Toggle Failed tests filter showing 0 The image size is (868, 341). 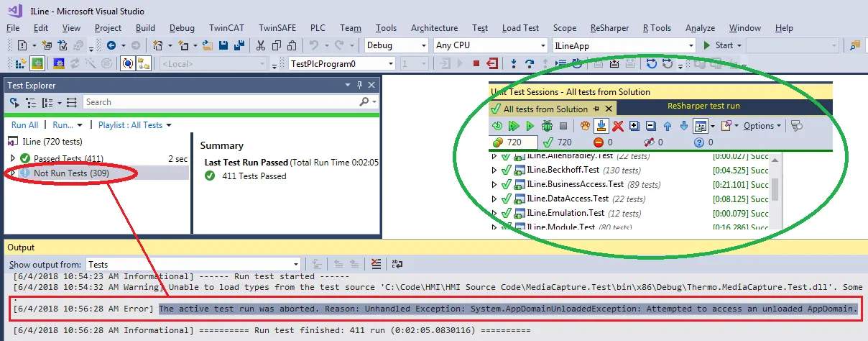(x=604, y=142)
